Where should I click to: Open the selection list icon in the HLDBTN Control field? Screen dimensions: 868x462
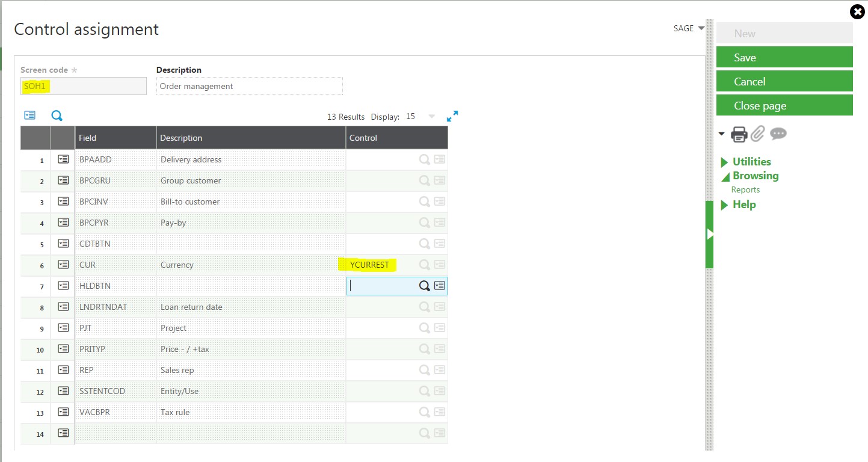[439, 286]
